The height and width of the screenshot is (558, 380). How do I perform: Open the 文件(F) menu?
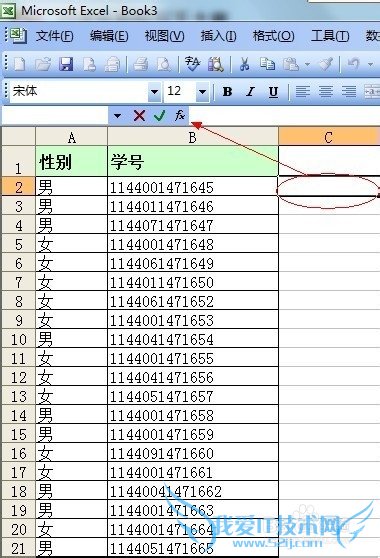pyautogui.click(x=54, y=36)
